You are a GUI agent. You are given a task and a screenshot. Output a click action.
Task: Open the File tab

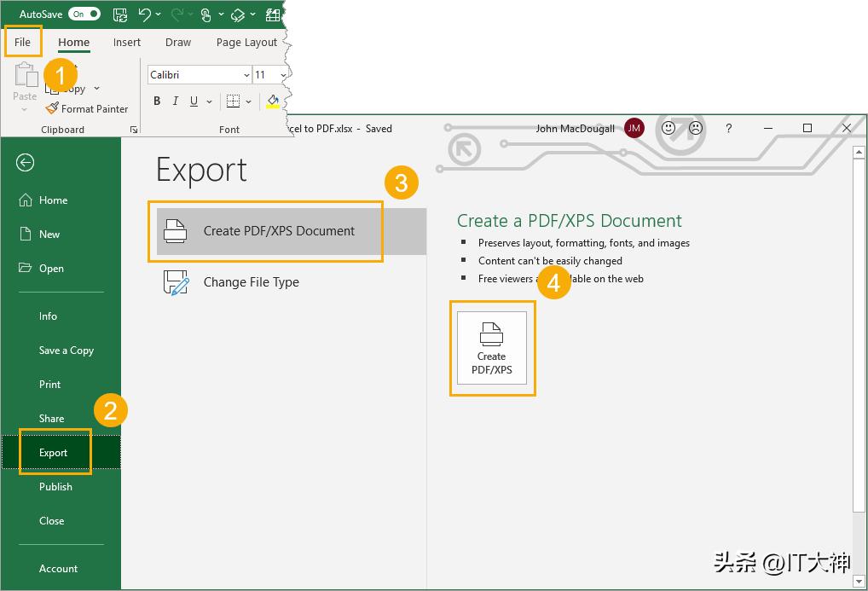[x=22, y=42]
